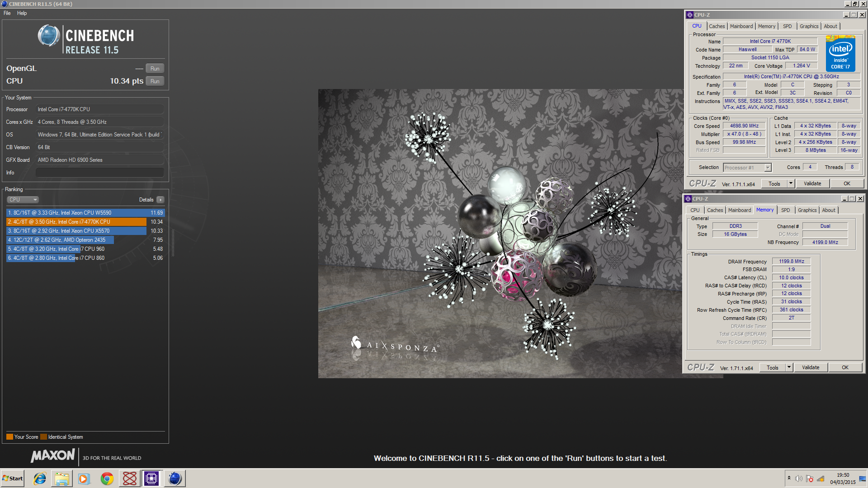Open the Windows Start button
The width and height of the screenshot is (868, 488).
tap(13, 479)
